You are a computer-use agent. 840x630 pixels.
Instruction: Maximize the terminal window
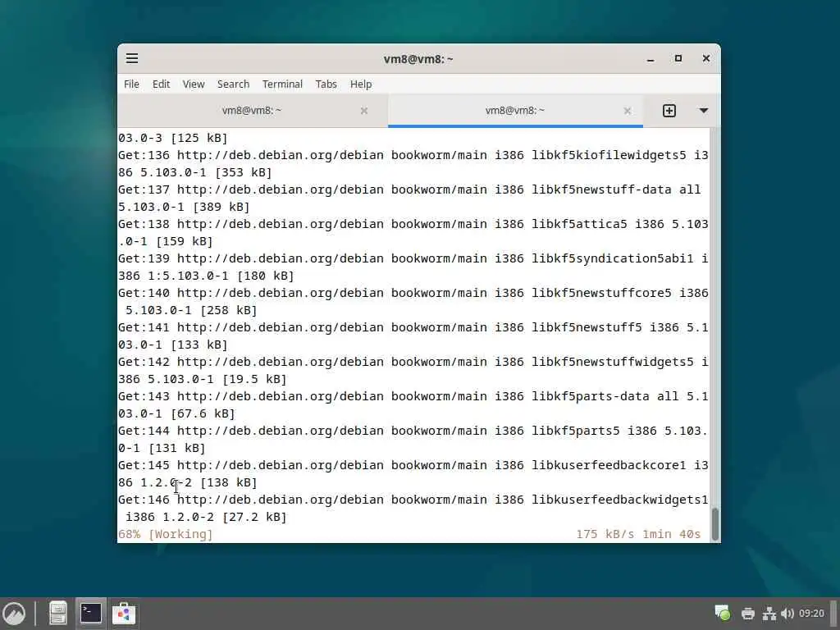(x=678, y=58)
